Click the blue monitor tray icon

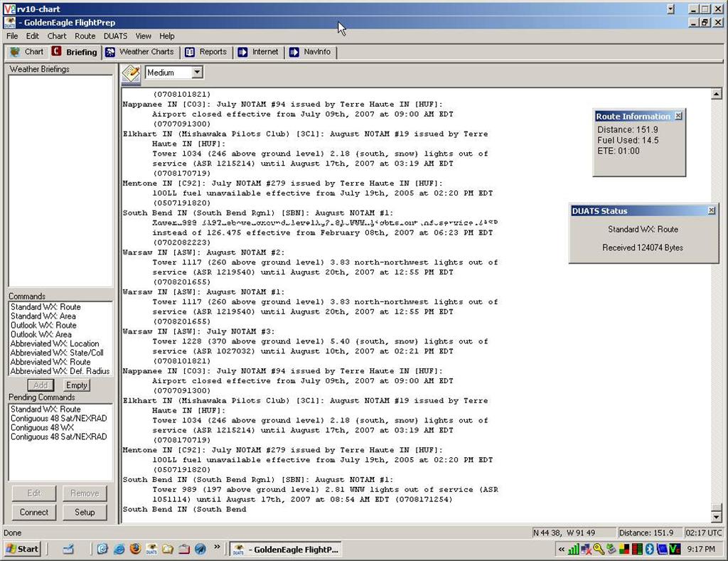coord(662,550)
